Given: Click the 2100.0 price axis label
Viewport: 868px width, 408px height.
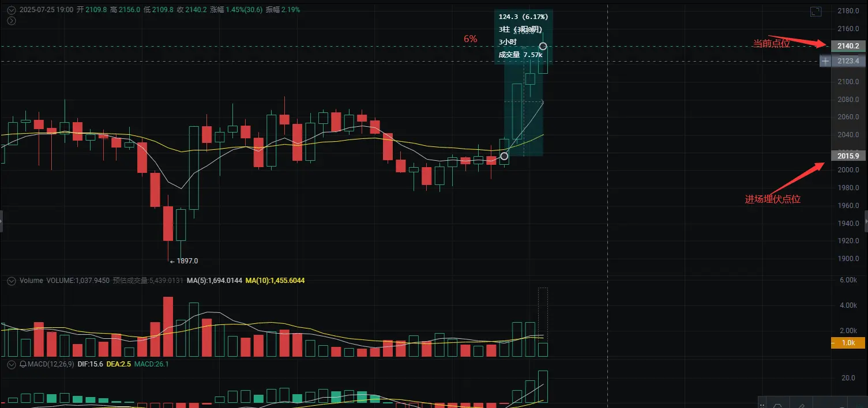Looking at the screenshot, I should point(848,82).
